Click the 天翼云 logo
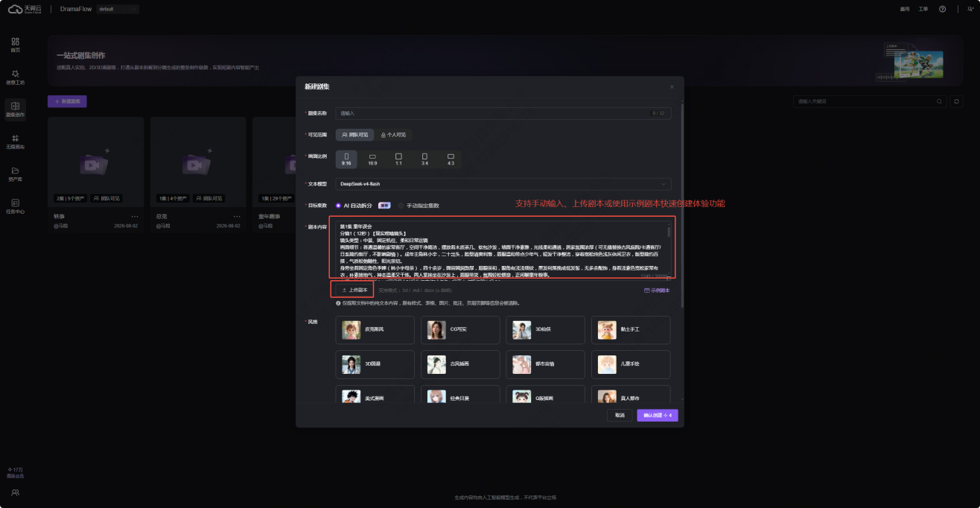 click(x=23, y=9)
